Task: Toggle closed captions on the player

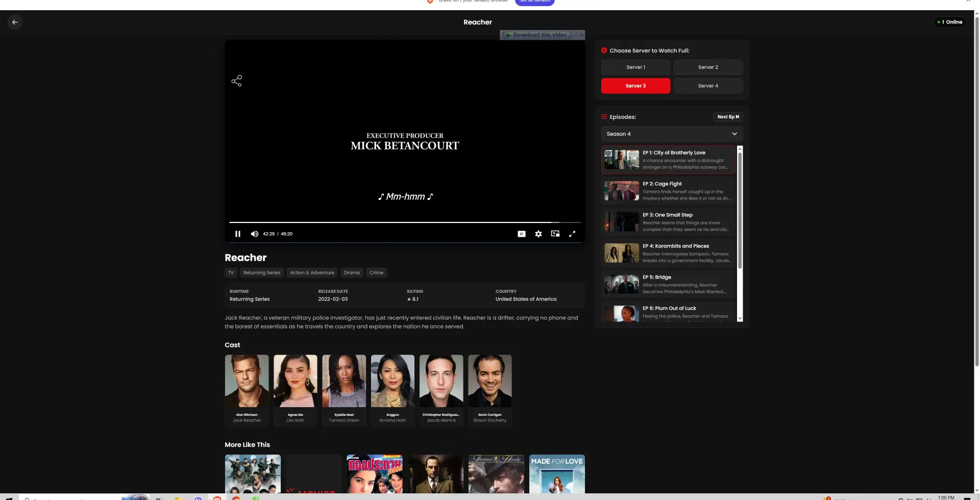Action: coord(521,234)
